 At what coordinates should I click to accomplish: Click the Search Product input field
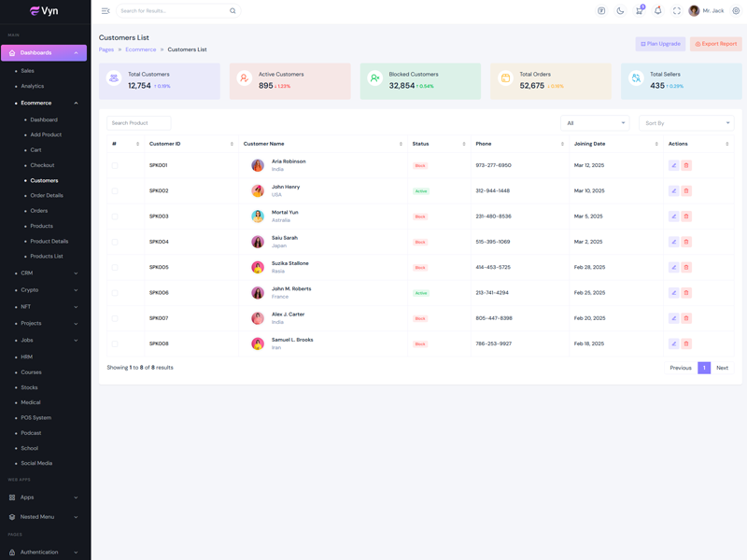pos(138,123)
